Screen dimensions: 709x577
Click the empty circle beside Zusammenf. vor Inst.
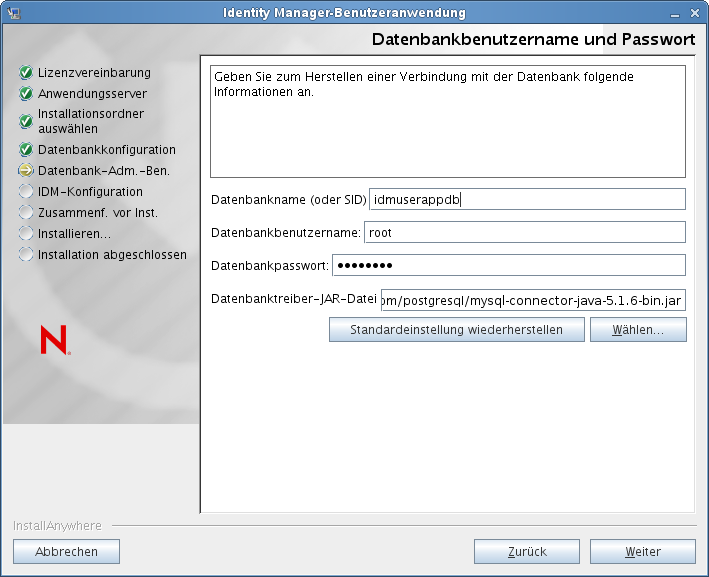pyautogui.click(x=26, y=212)
